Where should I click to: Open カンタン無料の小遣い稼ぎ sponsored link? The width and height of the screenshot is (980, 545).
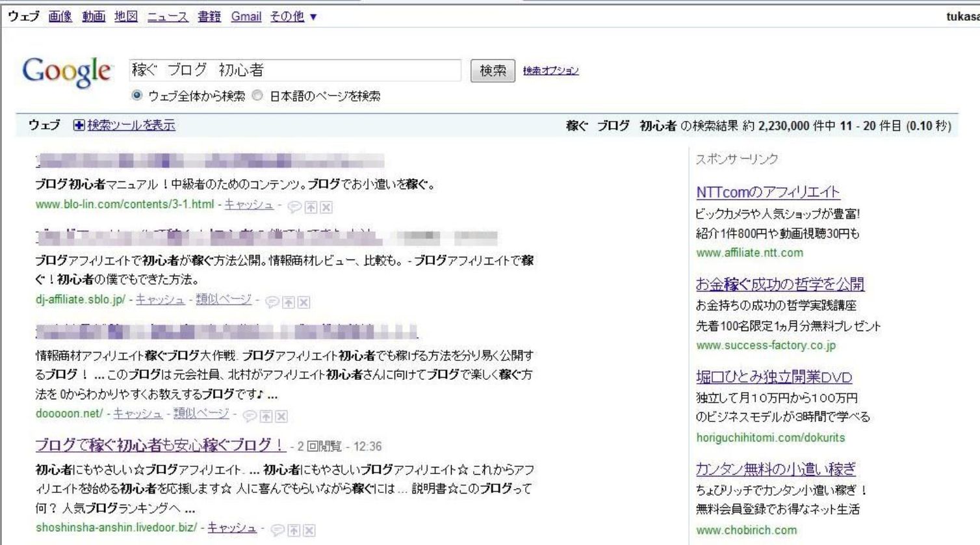776,469
